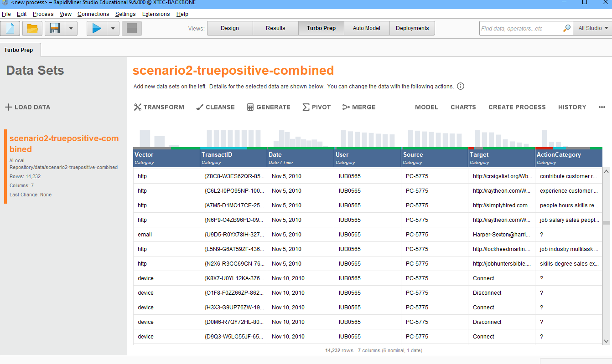The height and width of the screenshot is (364, 612).
Task: Open the History panel
Action: click(572, 107)
